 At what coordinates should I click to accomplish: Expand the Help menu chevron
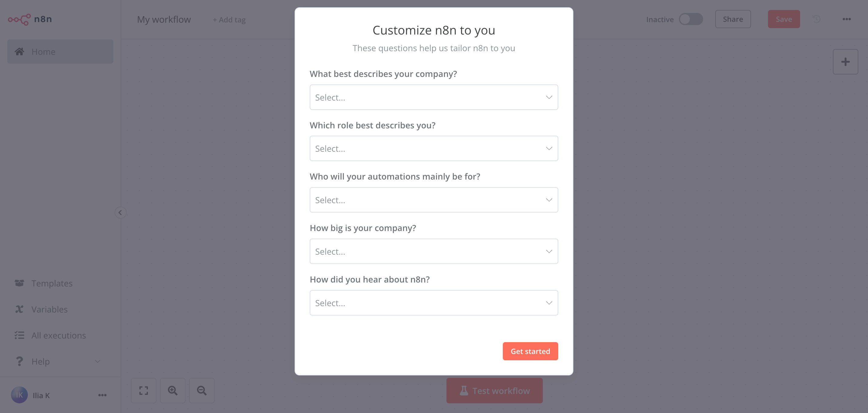point(97,361)
